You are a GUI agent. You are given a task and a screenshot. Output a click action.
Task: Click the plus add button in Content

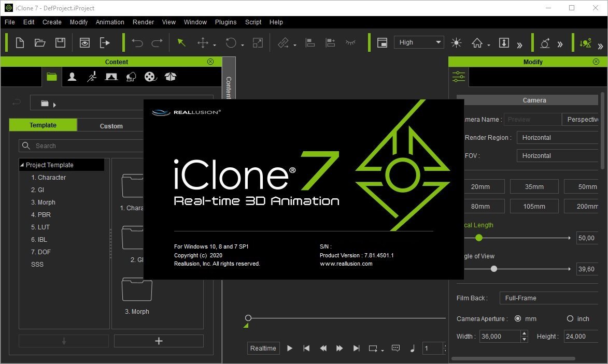point(159,341)
